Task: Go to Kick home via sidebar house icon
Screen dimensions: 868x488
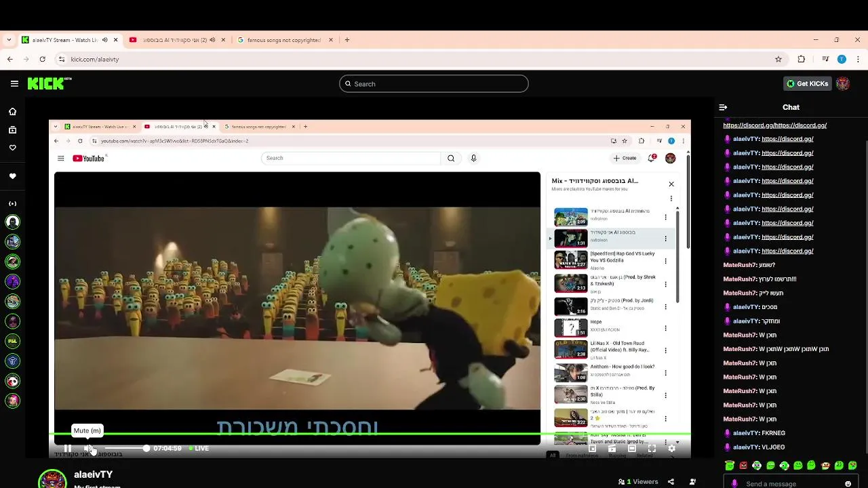Action: point(12,111)
